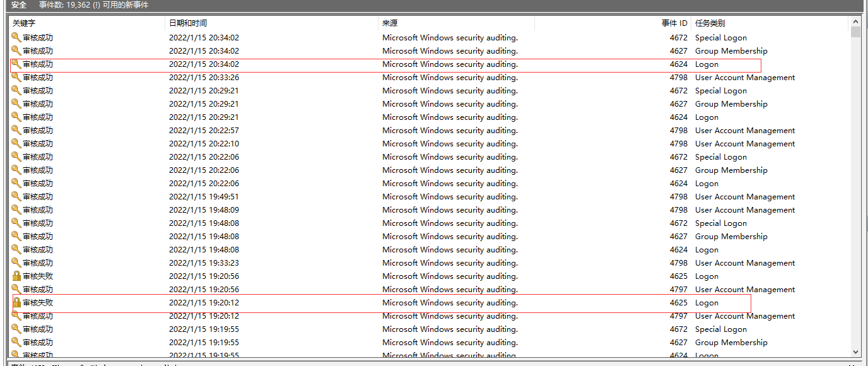Select date cell 2022/1/15 20:33:26
Screen dimensions: 868x366
pyautogui.click(x=204, y=77)
